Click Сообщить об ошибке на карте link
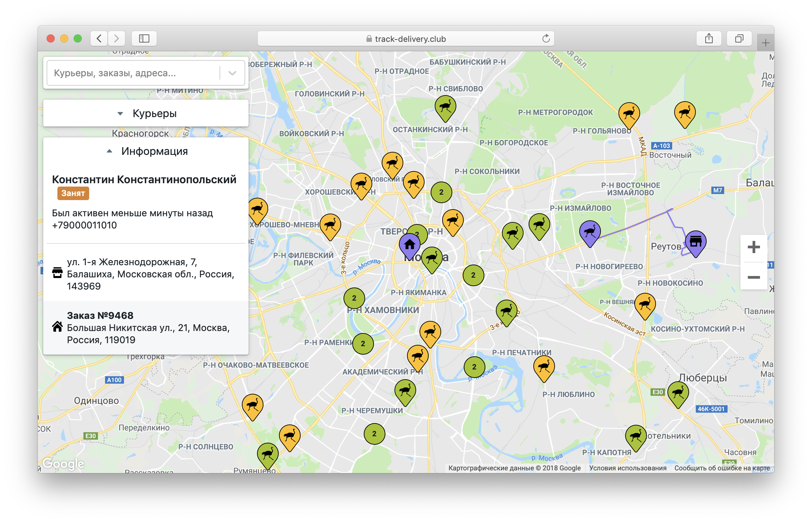The image size is (812, 523). pos(722,468)
